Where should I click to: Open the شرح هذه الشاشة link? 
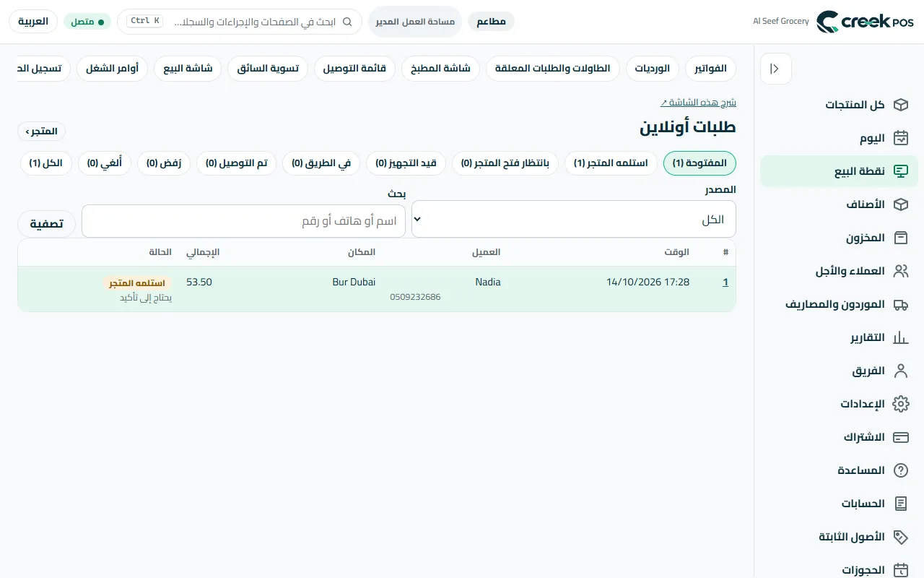click(x=698, y=103)
